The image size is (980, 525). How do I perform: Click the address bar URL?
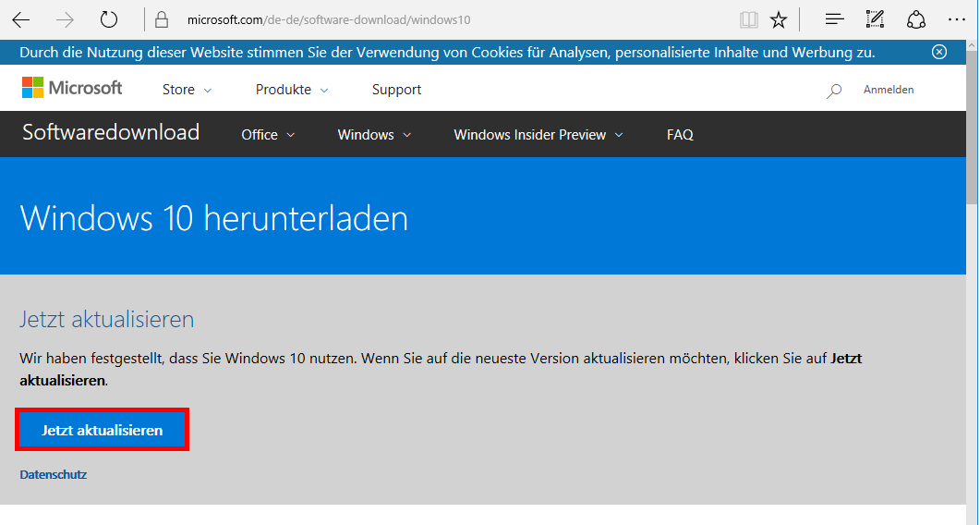[x=329, y=20]
